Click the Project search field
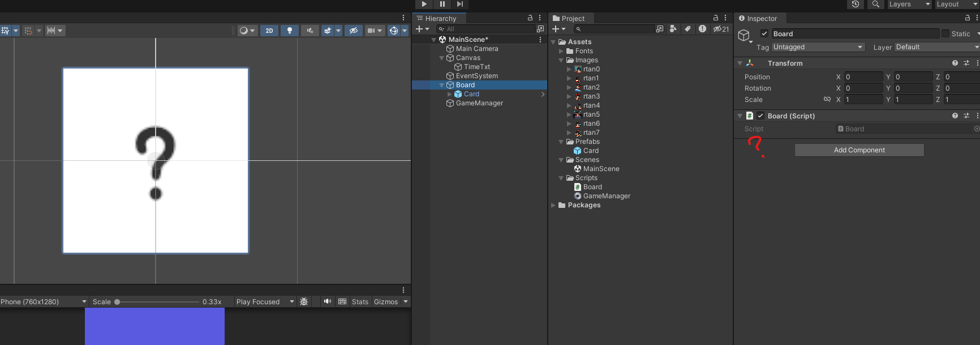The width and height of the screenshot is (980, 345). (613, 29)
